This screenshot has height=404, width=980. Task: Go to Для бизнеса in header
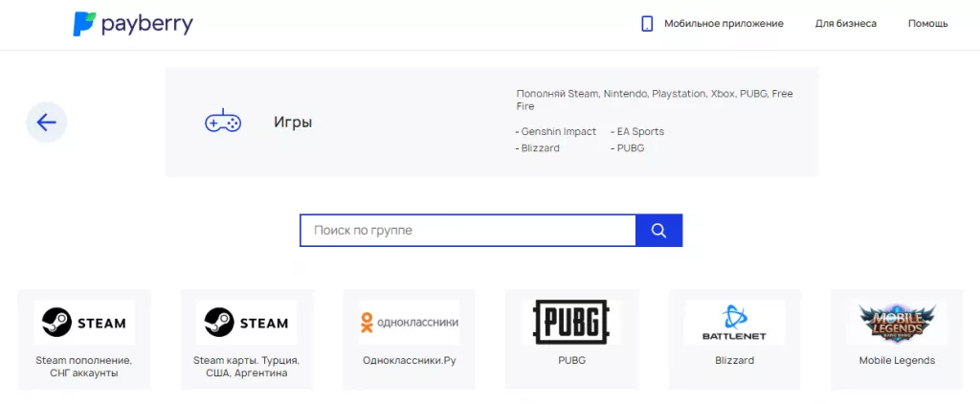[x=845, y=24]
